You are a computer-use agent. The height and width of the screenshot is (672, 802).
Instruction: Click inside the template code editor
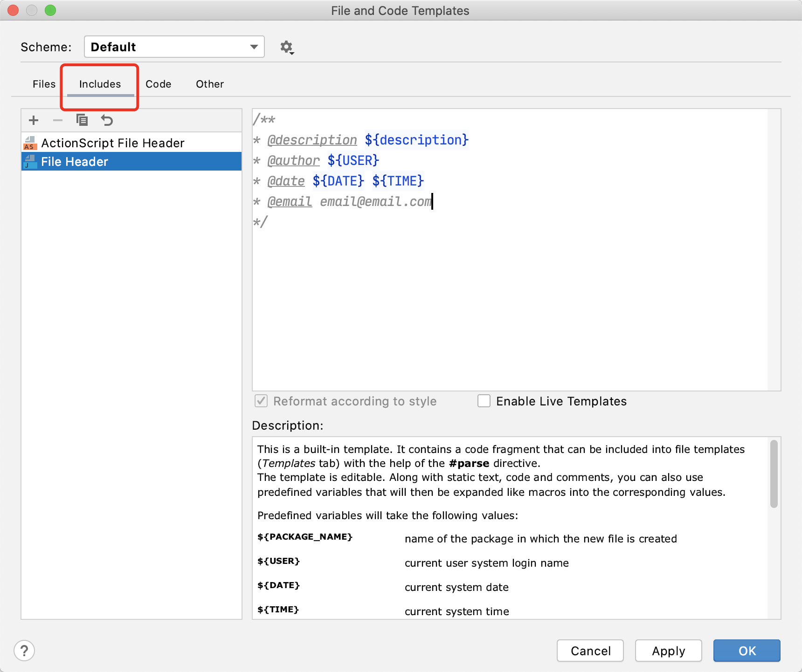508,298
